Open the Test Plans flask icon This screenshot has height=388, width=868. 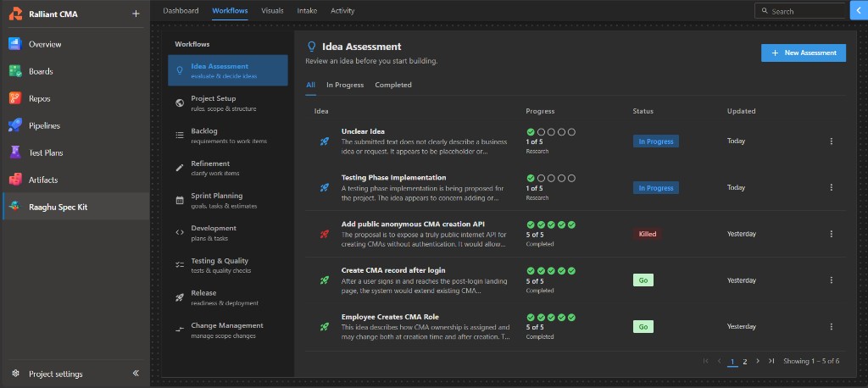click(15, 152)
